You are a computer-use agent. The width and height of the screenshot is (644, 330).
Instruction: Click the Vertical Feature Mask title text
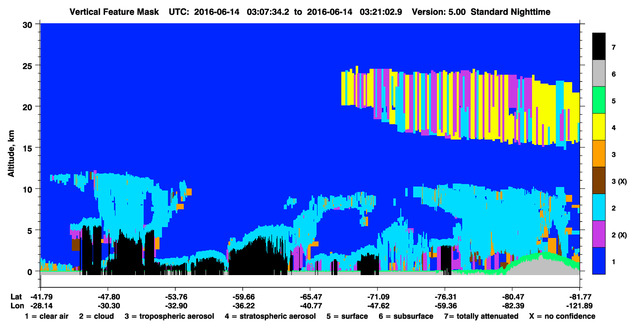click(115, 11)
